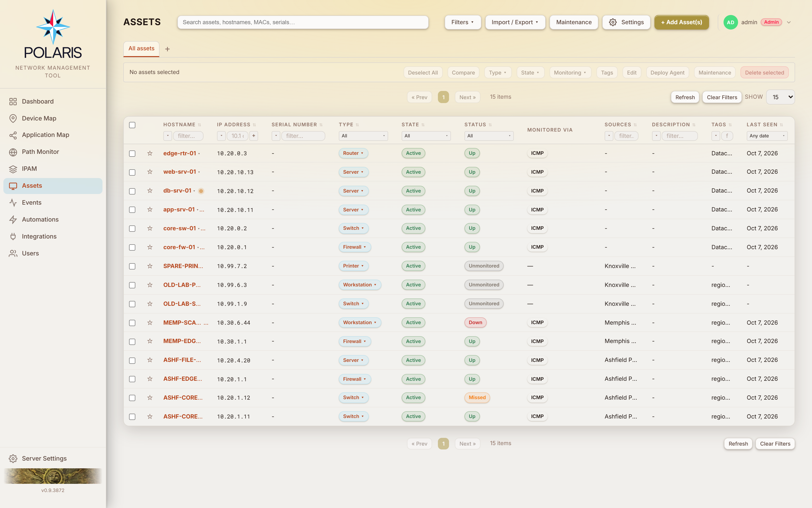Click the top Maintenance button
The image size is (812, 508).
click(x=574, y=22)
